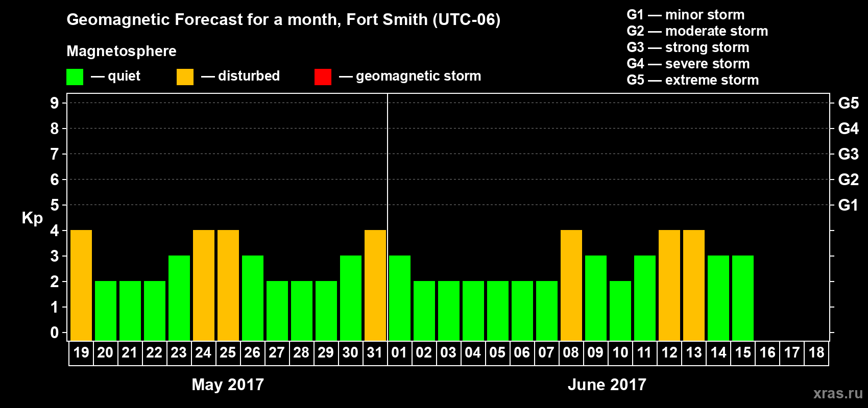Select the orange bar for June 13
This screenshot has width=868, height=408.
694,286
